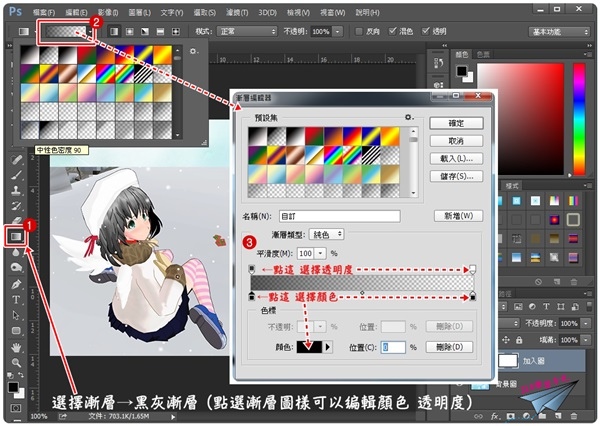Open the 視窗(W) menu
The width and height of the screenshot is (600, 426).
point(333,13)
